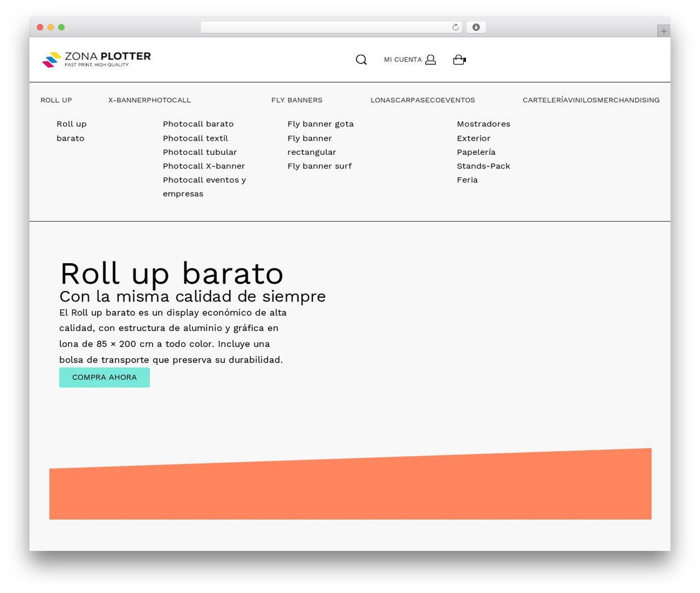
Task: Choose Fly banner surf
Action: click(319, 166)
